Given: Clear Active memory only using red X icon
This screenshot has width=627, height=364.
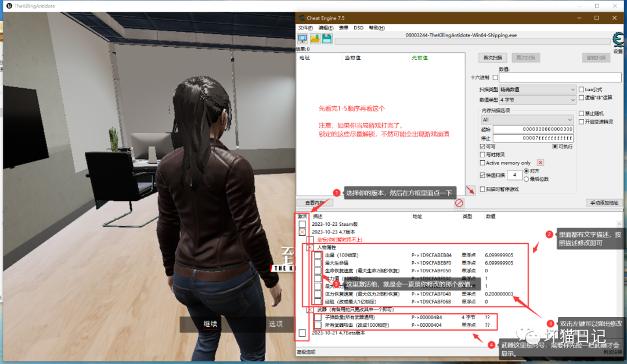Looking at the screenshot, I should 540,163.
